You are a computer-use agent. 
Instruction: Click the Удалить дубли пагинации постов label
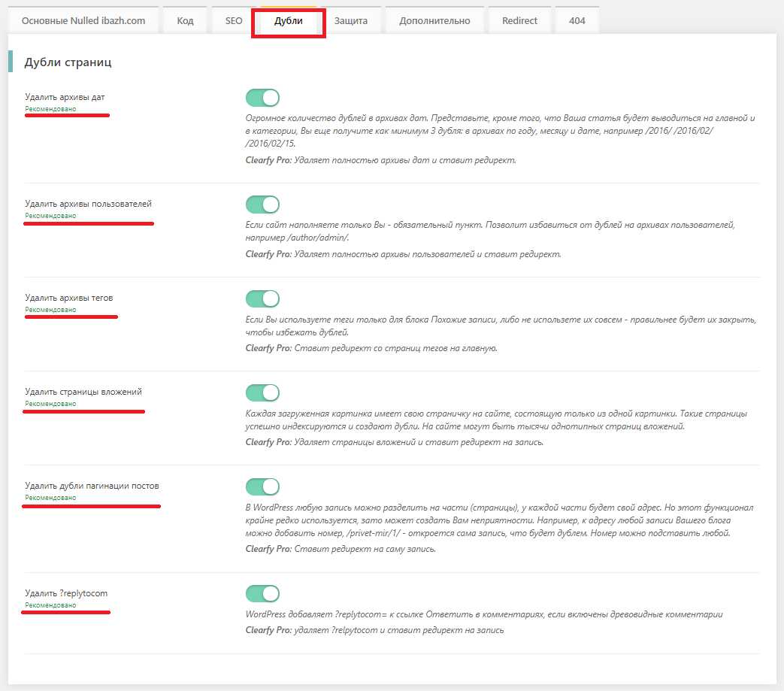[92, 486]
